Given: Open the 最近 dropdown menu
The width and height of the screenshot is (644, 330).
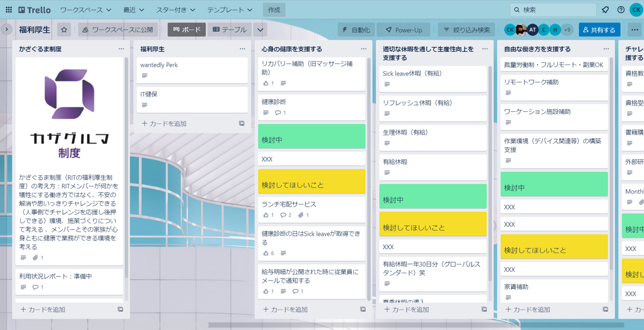Looking at the screenshot, I should [x=134, y=10].
